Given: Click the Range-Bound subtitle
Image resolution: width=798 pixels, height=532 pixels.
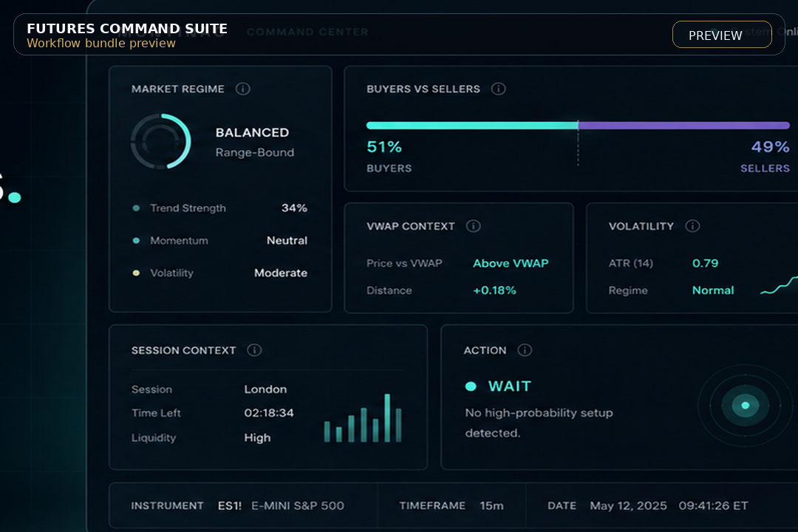Looking at the screenshot, I should 255,153.
